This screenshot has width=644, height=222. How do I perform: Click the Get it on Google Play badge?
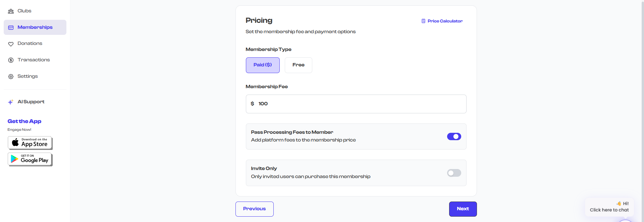(30, 159)
